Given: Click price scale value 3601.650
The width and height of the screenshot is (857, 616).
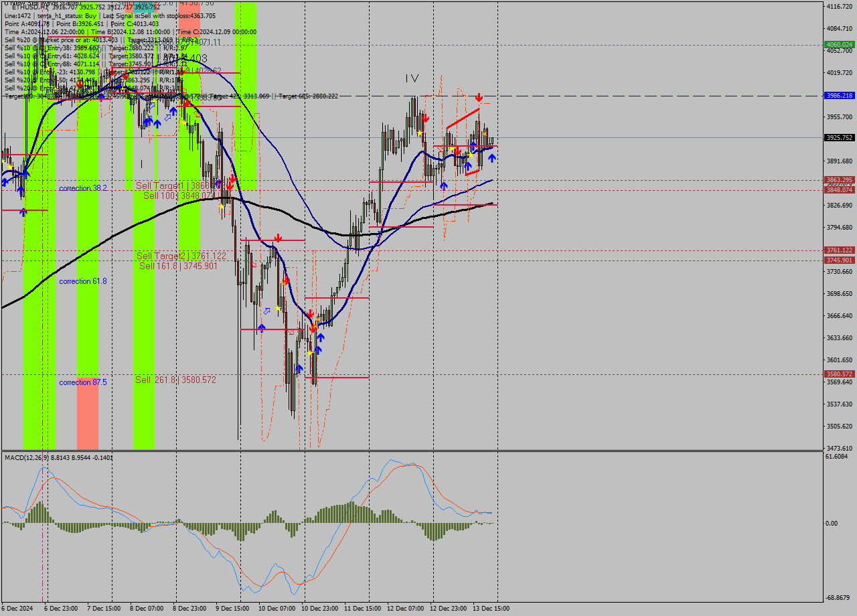Looking at the screenshot, I should 840,360.
